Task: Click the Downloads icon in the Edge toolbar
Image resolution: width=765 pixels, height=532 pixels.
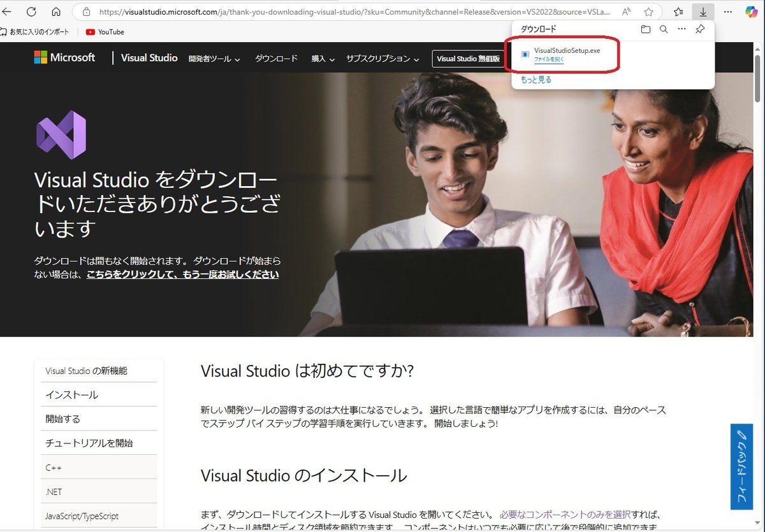Action: 703,11
